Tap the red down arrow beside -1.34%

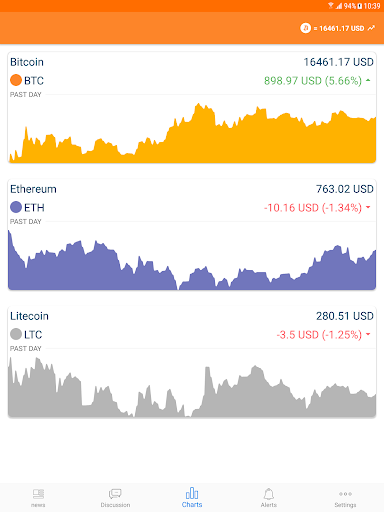(368, 207)
